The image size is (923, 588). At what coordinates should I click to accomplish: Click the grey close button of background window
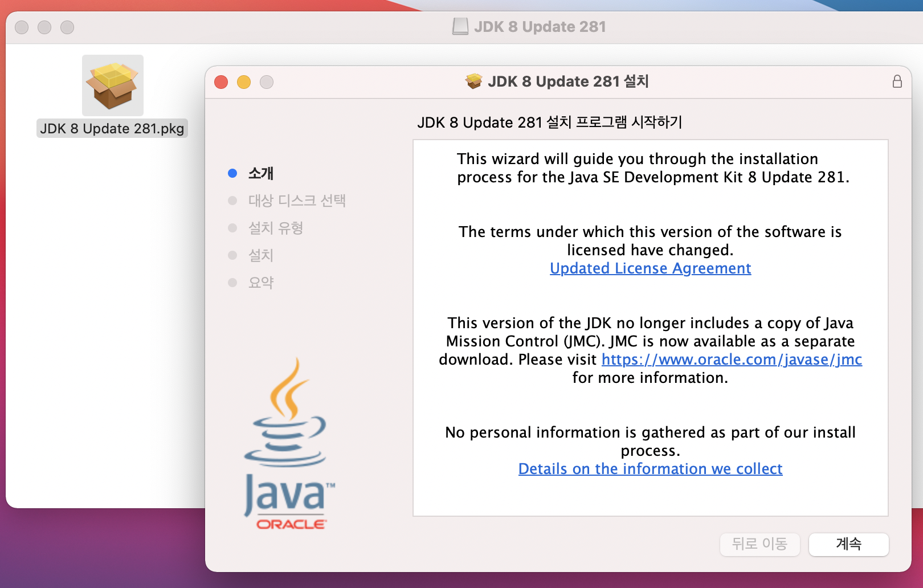pyautogui.click(x=22, y=27)
